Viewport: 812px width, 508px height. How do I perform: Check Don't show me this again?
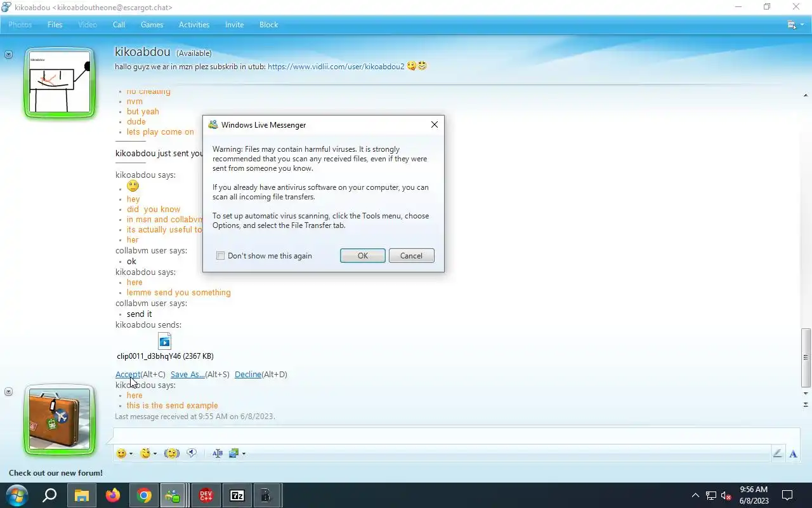coord(221,256)
